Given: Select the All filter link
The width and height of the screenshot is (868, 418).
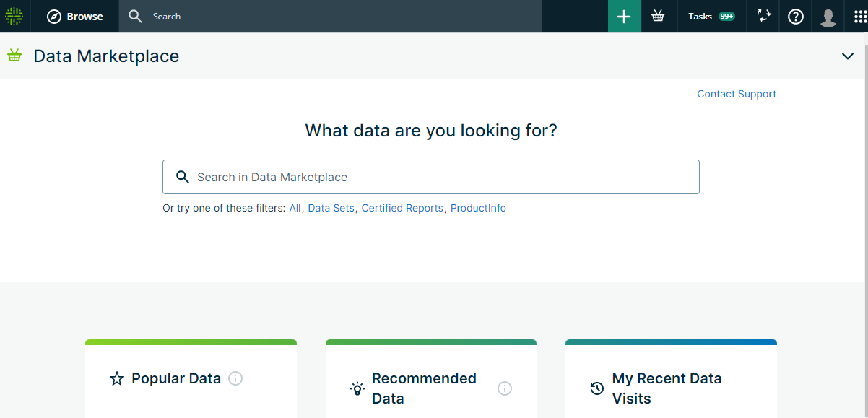Looking at the screenshot, I should click(295, 208).
